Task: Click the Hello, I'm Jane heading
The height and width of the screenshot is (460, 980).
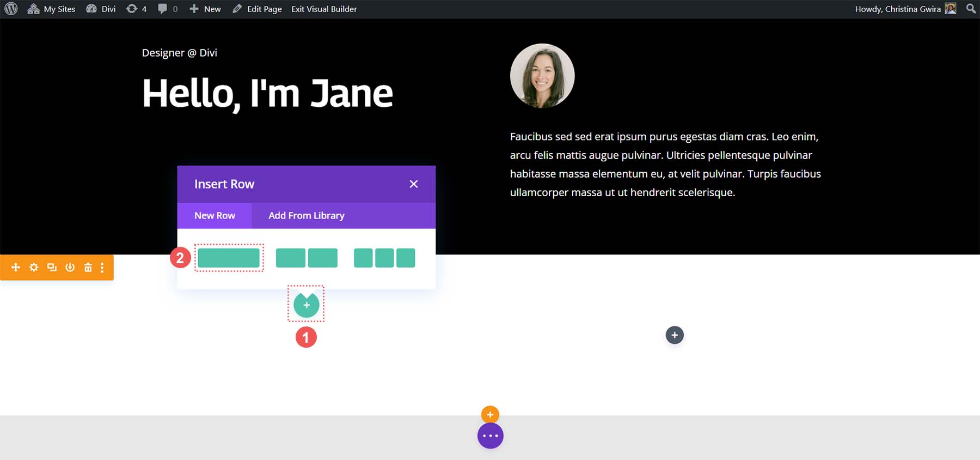Action: [267, 94]
